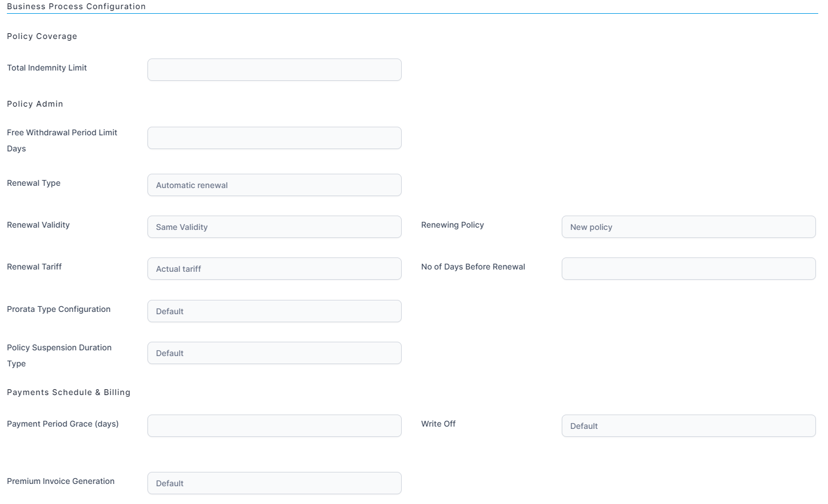This screenshot has height=504, width=828.
Task: Click the Payment Period Grace (days) input
Action: tap(274, 426)
